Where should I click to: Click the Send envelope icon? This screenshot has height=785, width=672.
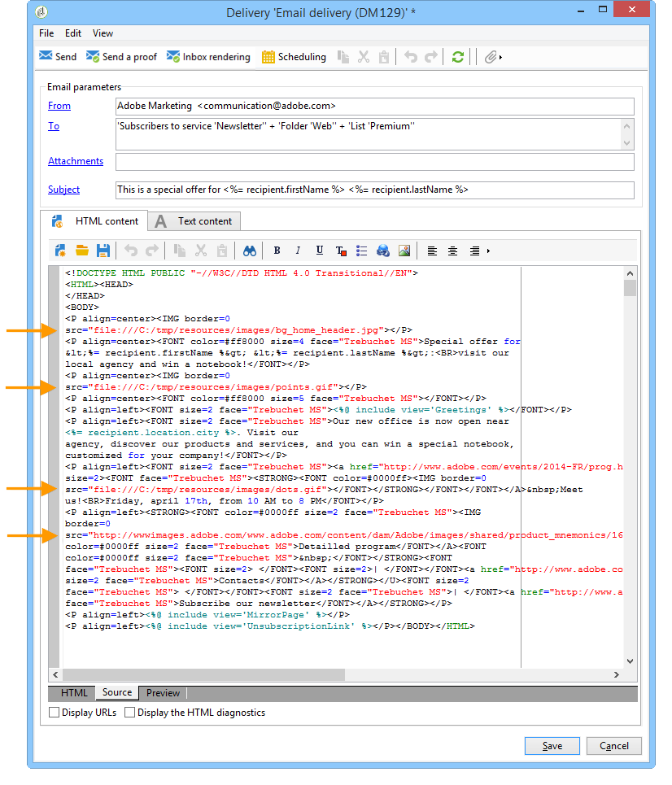[46, 56]
